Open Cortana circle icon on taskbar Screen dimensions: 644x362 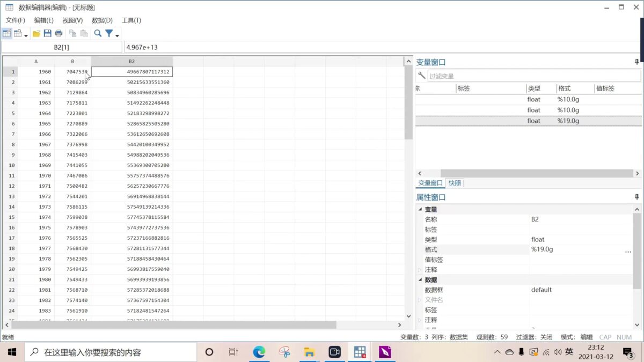pos(209,352)
